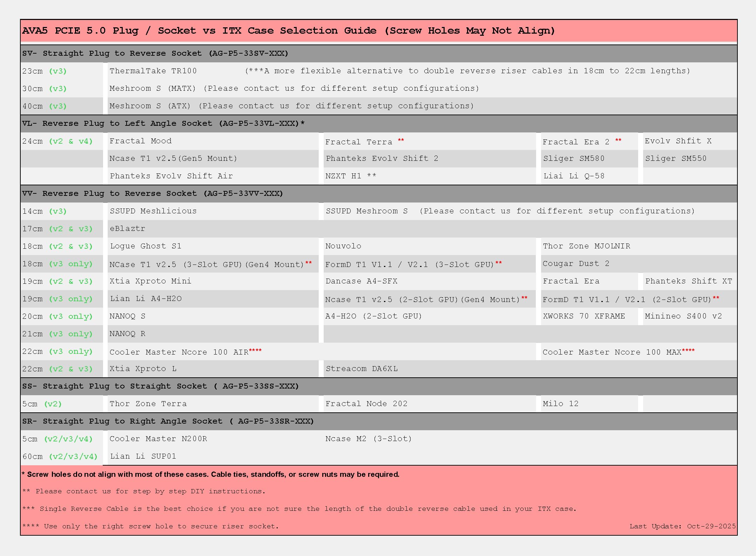The width and height of the screenshot is (756, 556).
Task: Click the Last Update date text
Action: pyautogui.click(x=682, y=526)
